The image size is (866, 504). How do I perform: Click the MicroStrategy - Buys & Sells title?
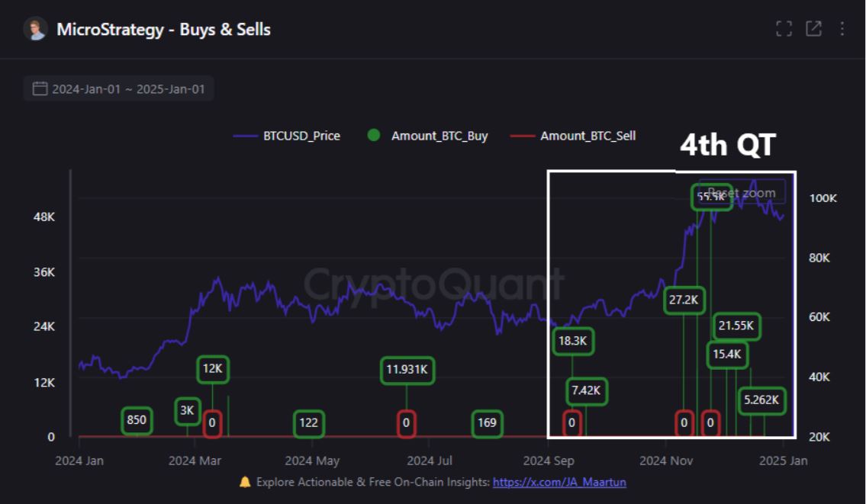pos(164,29)
